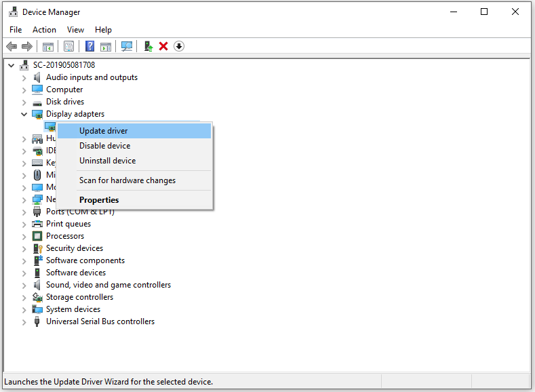This screenshot has height=392, width=535.
Task: Maximize the Device Manager window
Action: (484, 12)
